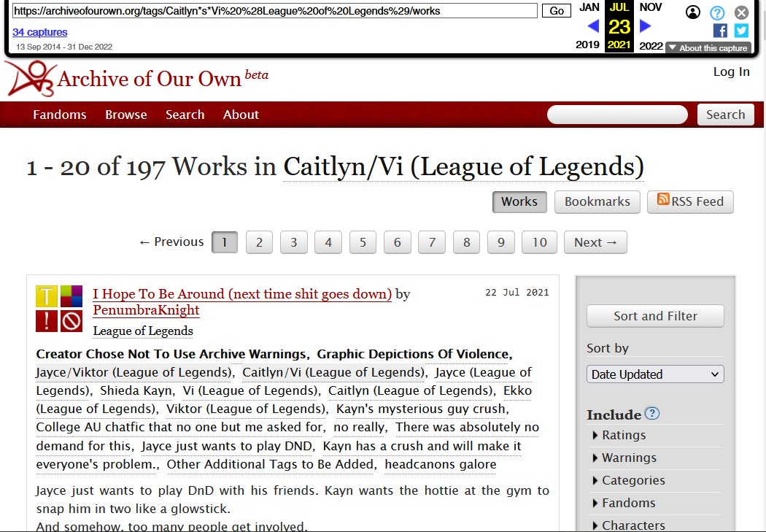Screen dimensions: 766x532
Task: Select NOV 2022 in the Wayback timeline
Action: (651, 26)
